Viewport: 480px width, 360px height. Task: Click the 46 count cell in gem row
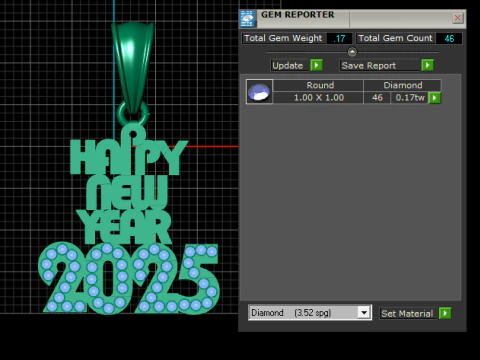377,98
